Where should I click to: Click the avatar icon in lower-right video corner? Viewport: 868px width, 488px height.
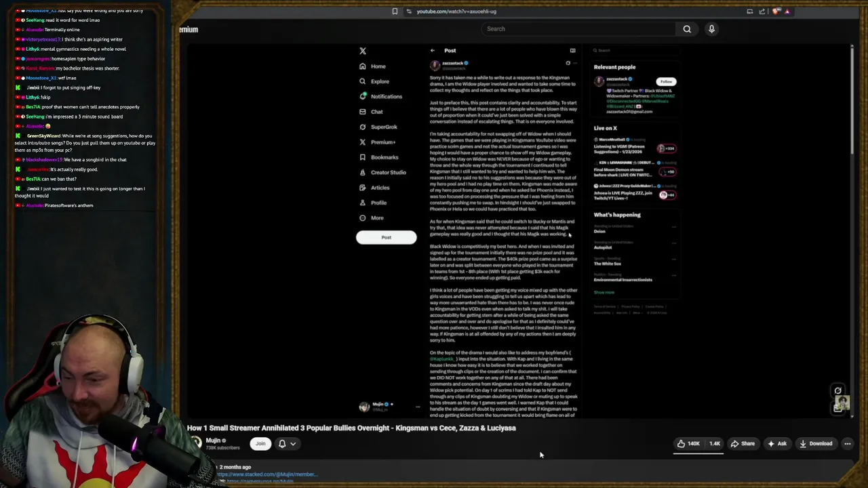coord(842,403)
